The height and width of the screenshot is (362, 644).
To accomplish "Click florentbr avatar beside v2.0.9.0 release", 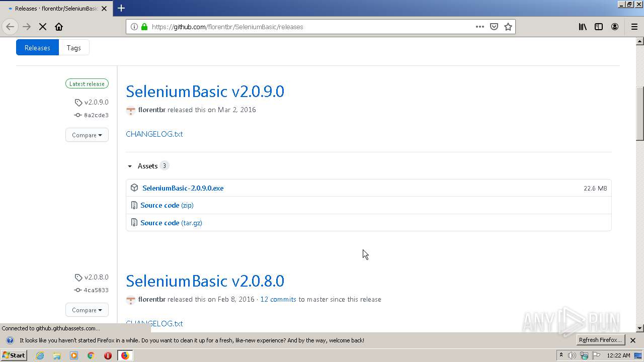I will pyautogui.click(x=131, y=110).
